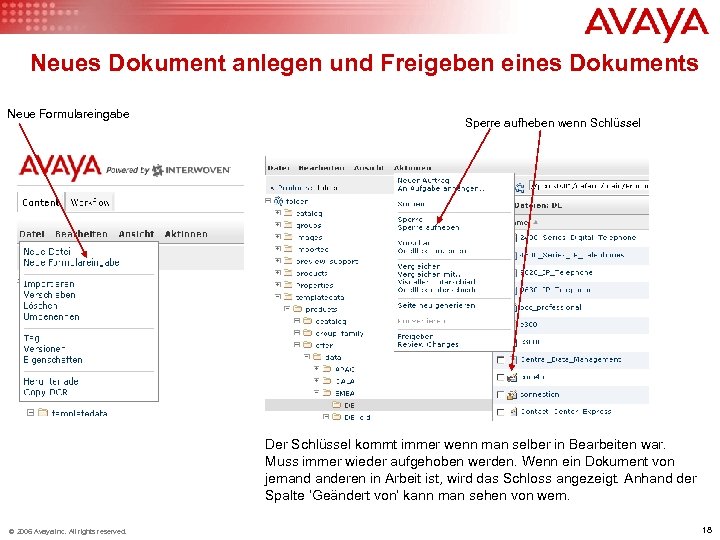
Task: Click the selected DE folder icon
Action: pos(337,405)
